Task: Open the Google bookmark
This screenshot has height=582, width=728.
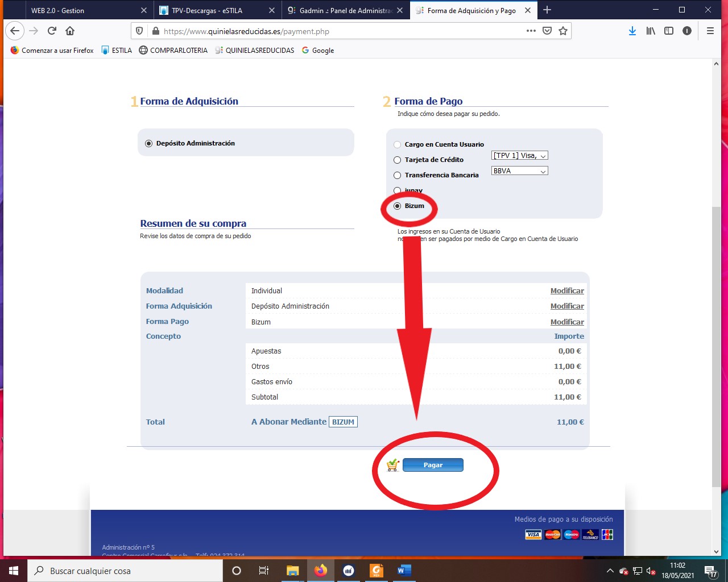Action: (x=318, y=50)
